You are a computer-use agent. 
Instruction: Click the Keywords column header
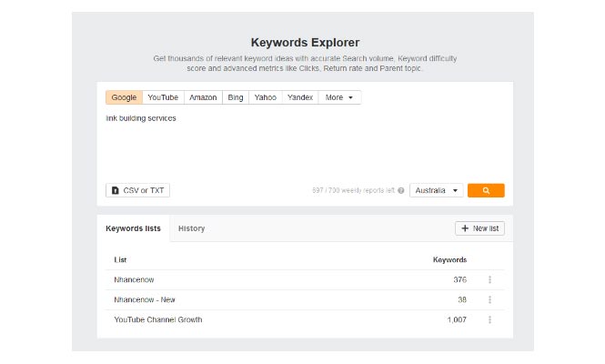pyautogui.click(x=450, y=259)
